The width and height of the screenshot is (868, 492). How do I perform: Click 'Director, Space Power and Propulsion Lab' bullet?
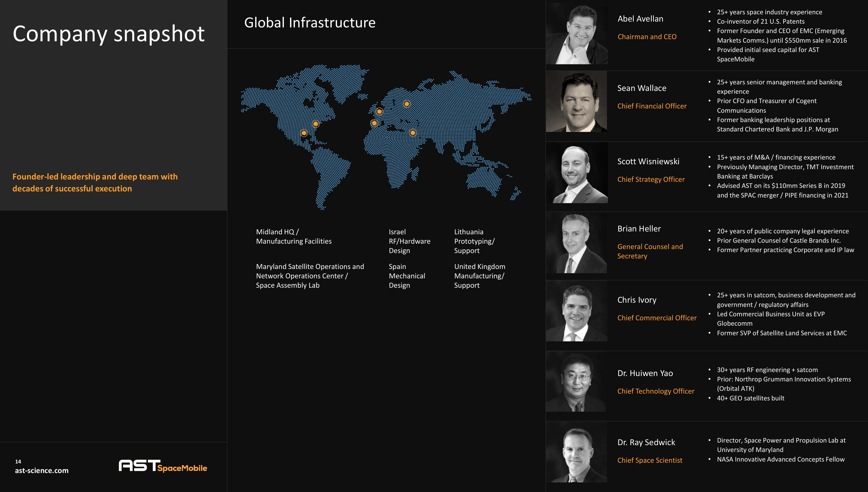pyautogui.click(x=781, y=445)
